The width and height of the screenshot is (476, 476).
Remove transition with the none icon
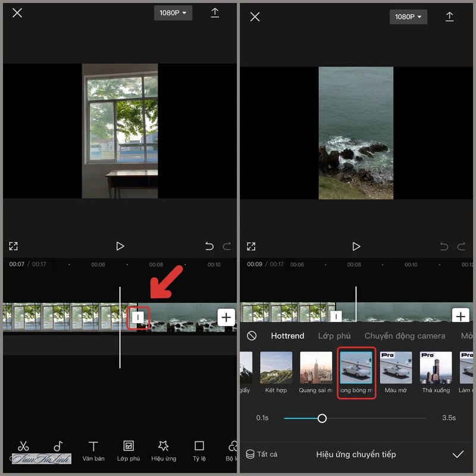[252, 336]
